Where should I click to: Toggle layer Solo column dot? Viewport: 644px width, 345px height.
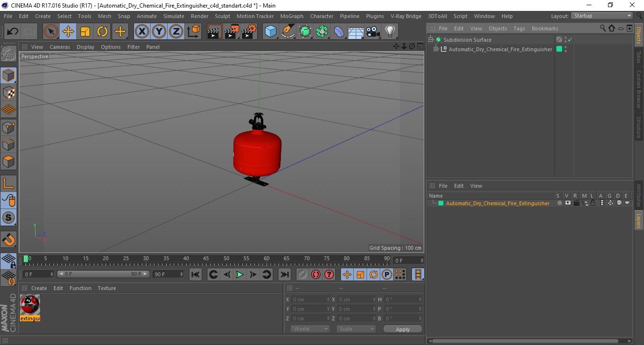[559, 203]
